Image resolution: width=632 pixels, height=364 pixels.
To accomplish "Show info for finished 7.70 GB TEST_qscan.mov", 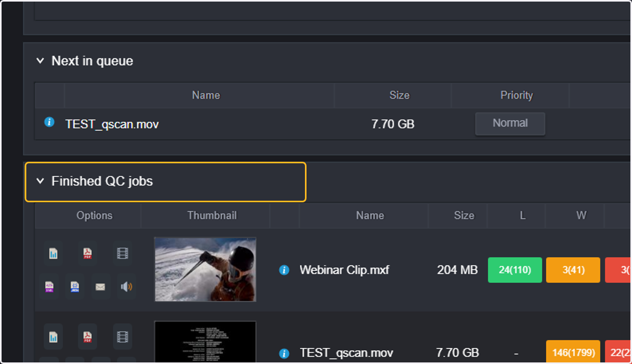I will pos(284,353).
